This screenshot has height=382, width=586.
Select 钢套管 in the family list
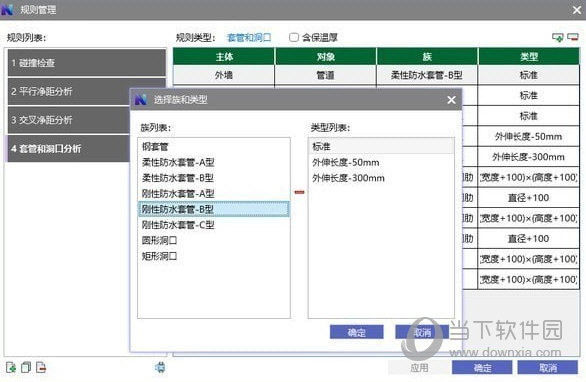tap(214, 147)
